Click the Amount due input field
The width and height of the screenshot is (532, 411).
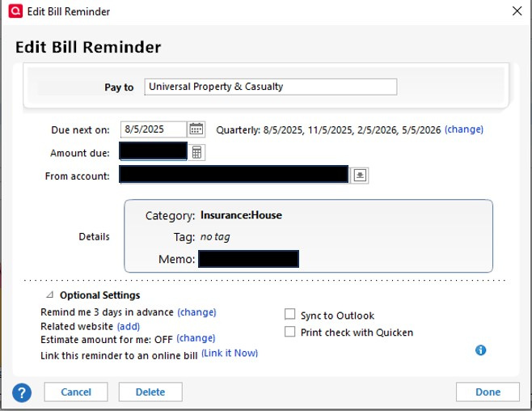click(154, 151)
